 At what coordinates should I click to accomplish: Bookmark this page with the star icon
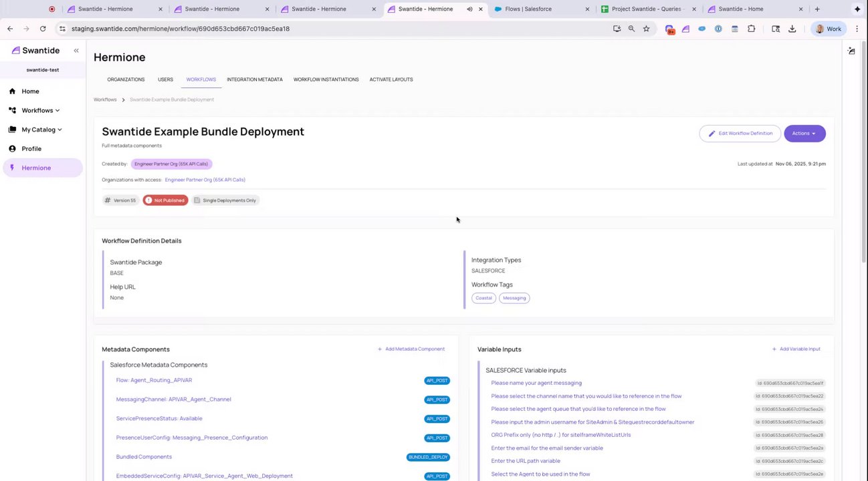tap(646, 29)
